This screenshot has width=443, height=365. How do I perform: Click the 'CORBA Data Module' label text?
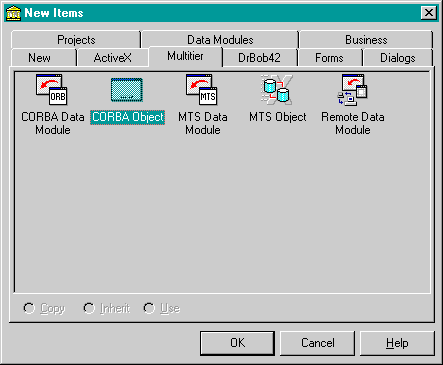53,123
